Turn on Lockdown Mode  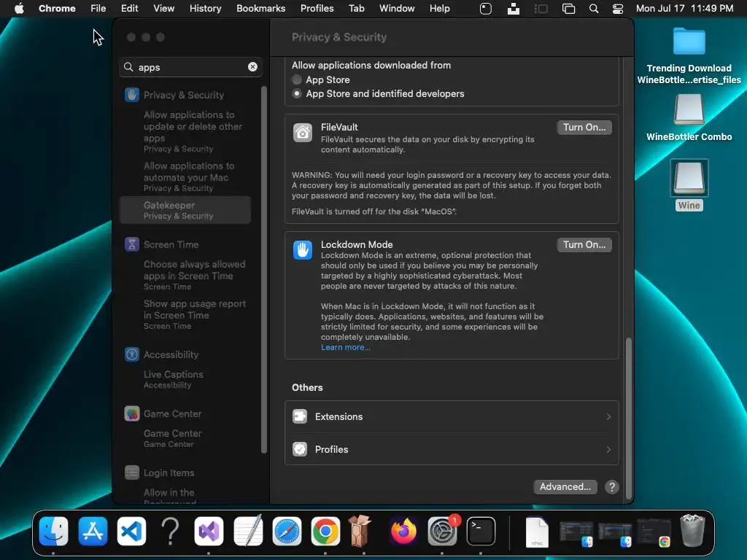[x=584, y=245]
